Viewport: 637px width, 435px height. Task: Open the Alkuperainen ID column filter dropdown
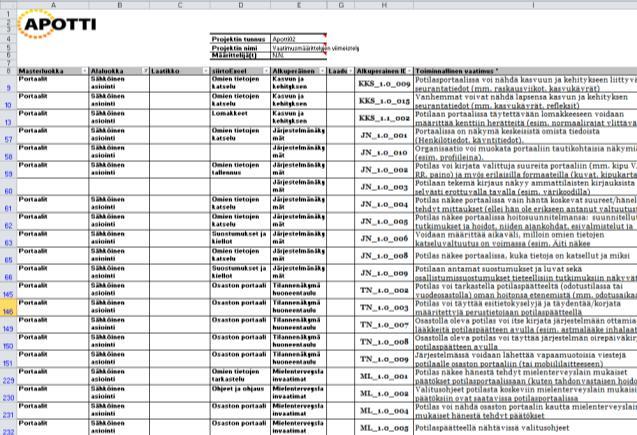(409, 71)
